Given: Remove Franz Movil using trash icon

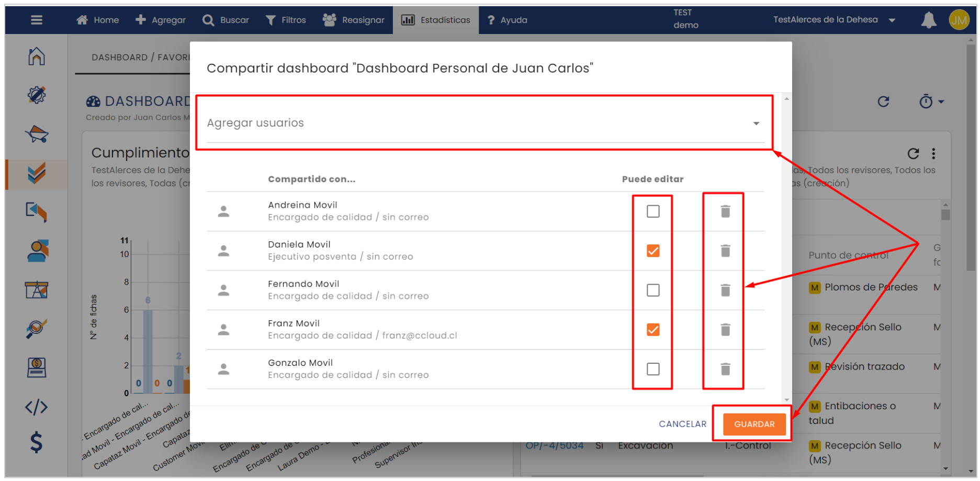Looking at the screenshot, I should click(725, 330).
